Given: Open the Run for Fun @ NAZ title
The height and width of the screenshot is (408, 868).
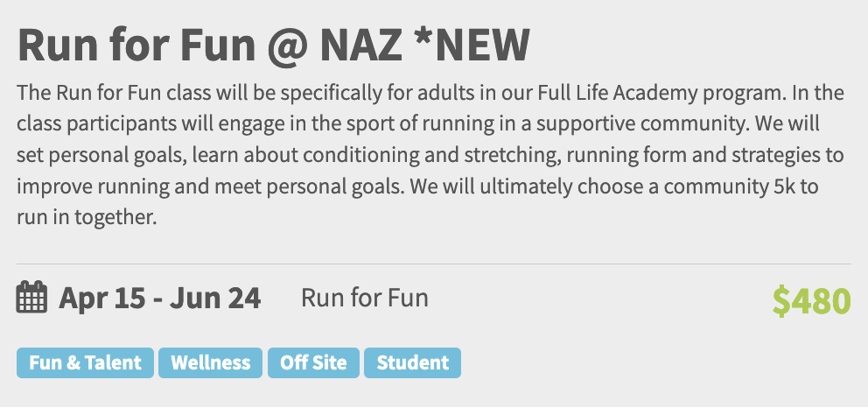Looking at the screenshot, I should (273, 44).
